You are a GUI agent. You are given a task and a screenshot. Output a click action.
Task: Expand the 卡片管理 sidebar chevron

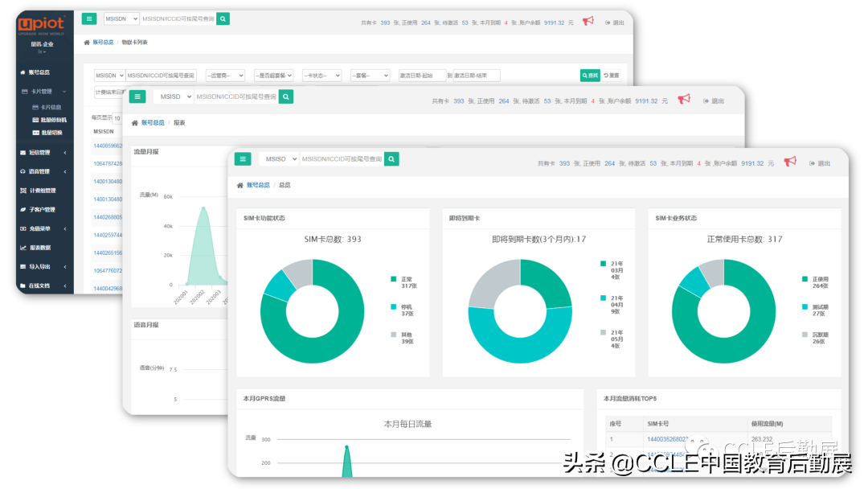(x=64, y=92)
